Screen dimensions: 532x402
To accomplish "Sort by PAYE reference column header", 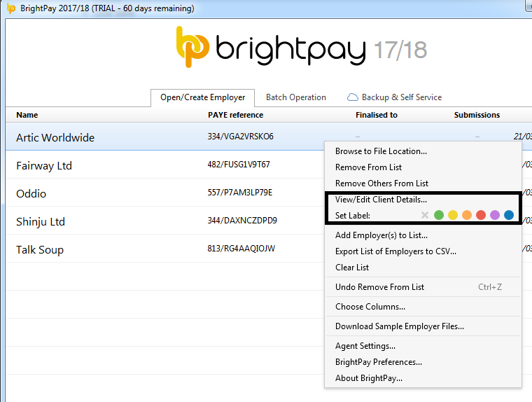I will tap(235, 115).
